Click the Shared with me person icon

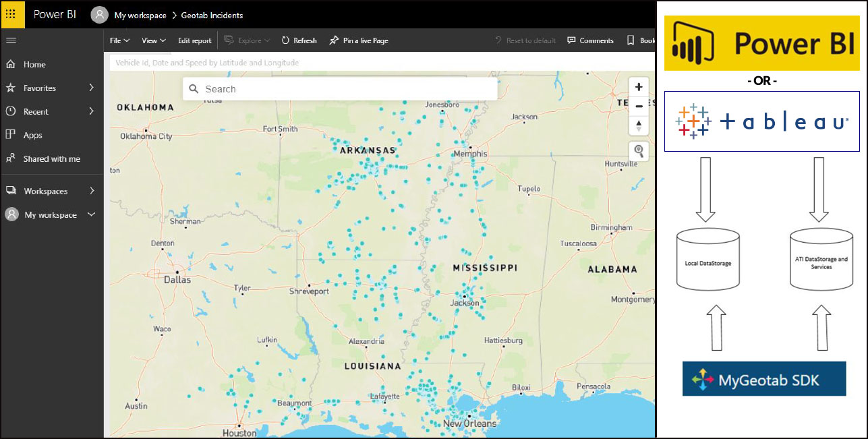coord(11,159)
